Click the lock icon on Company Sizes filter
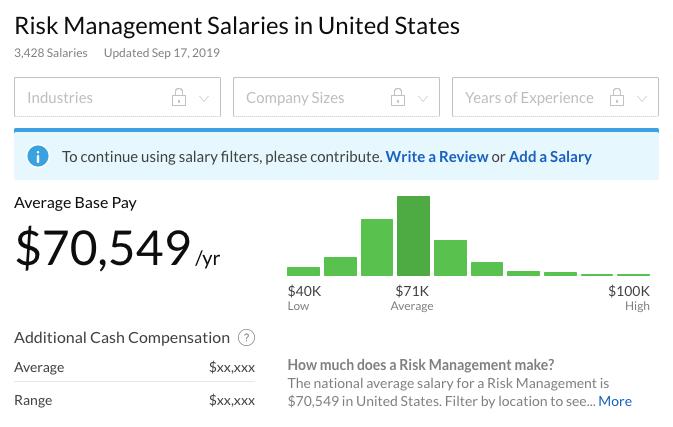 398,98
